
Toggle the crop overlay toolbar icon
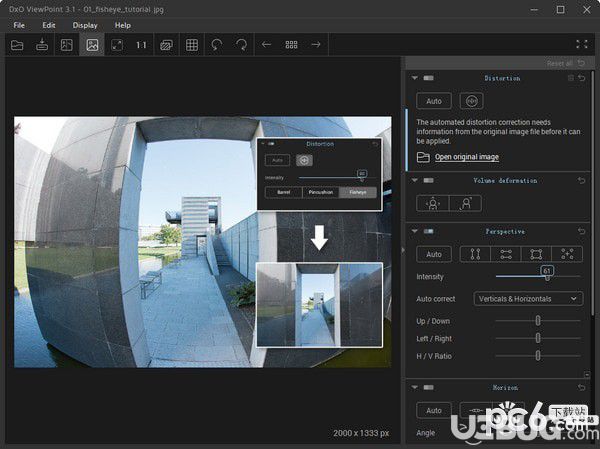click(x=166, y=45)
